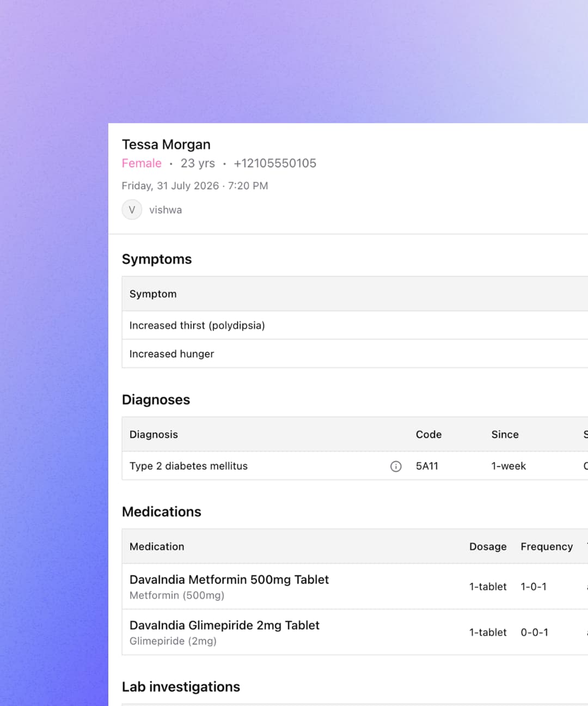Click the Symptom column header
The height and width of the screenshot is (706, 588).
tap(153, 294)
